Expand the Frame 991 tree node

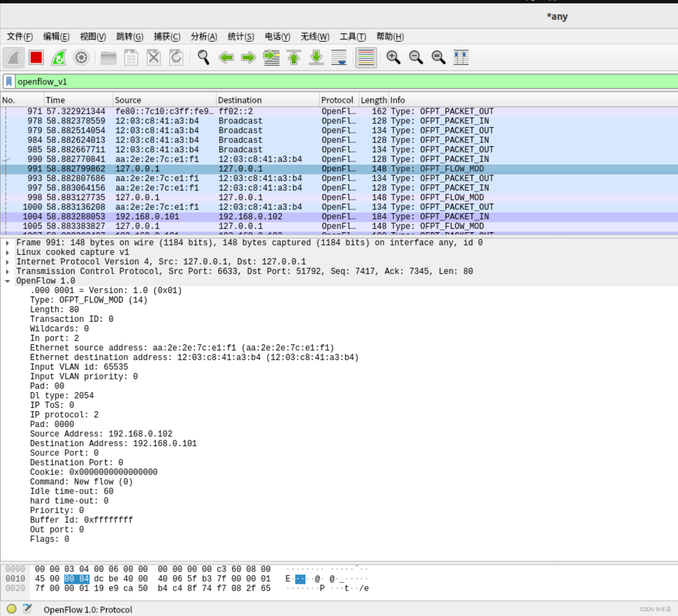8,243
